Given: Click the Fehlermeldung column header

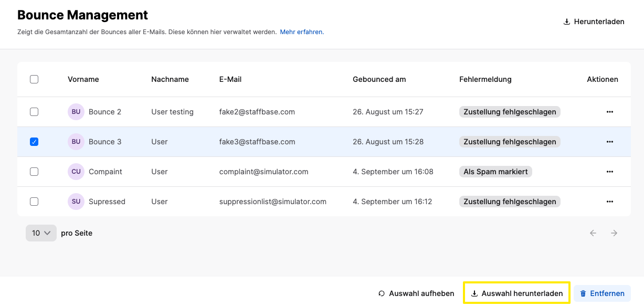Looking at the screenshot, I should 485,79.
